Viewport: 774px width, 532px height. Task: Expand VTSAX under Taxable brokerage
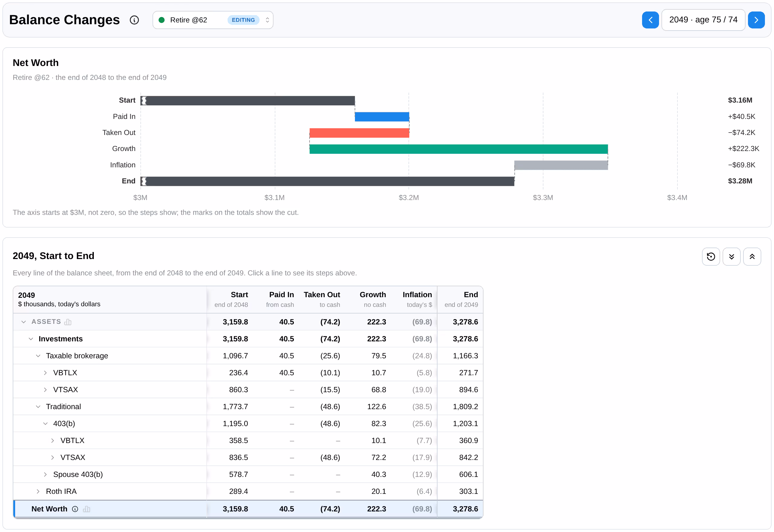46,389
